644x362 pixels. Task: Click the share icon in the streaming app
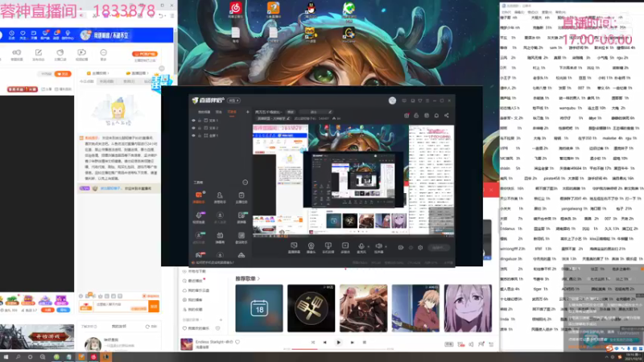pyautogui.click(x=447, y=116)
